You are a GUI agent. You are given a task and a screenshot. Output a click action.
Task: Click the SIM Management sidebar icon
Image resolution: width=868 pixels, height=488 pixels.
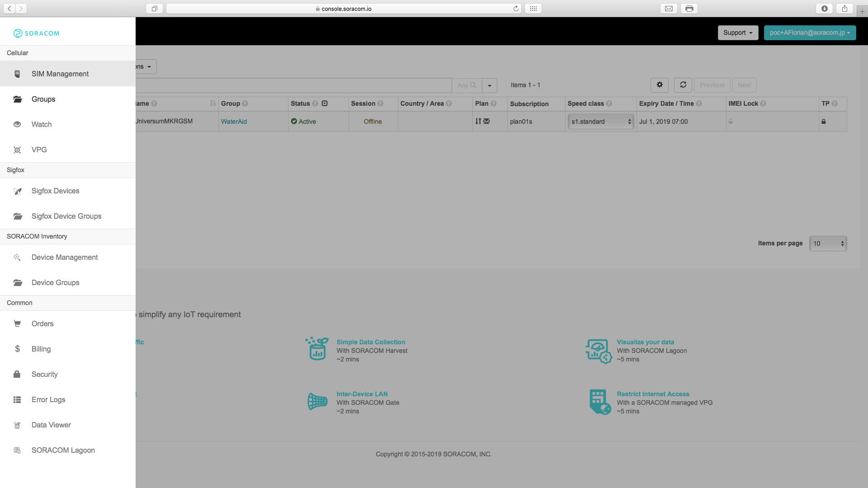coord(17,74)
